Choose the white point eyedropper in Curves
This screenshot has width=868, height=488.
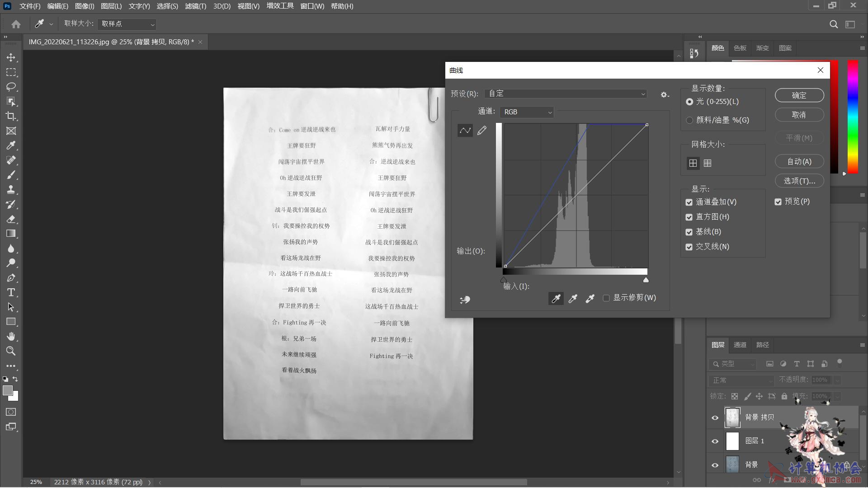coord(590,299)
